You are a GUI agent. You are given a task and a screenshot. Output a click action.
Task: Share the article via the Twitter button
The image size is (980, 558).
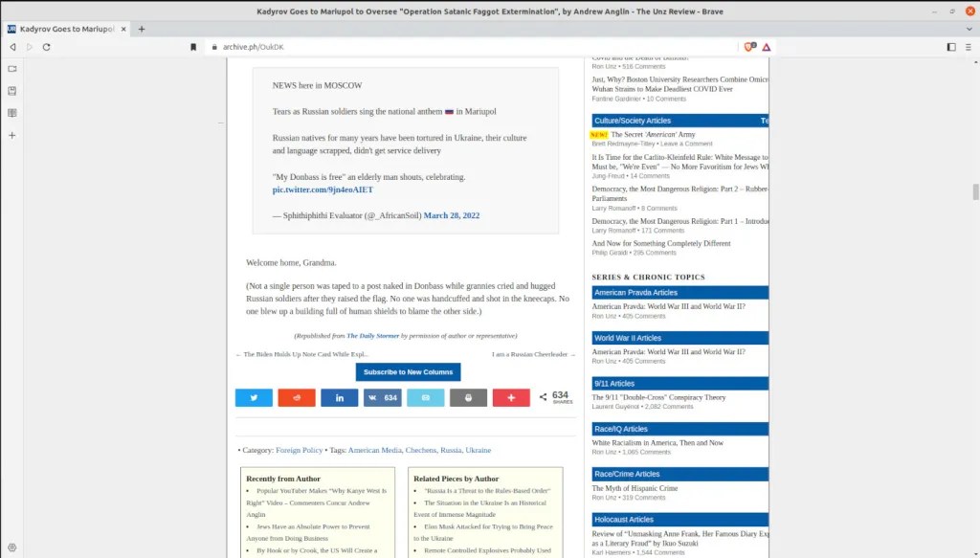point(254,397)
